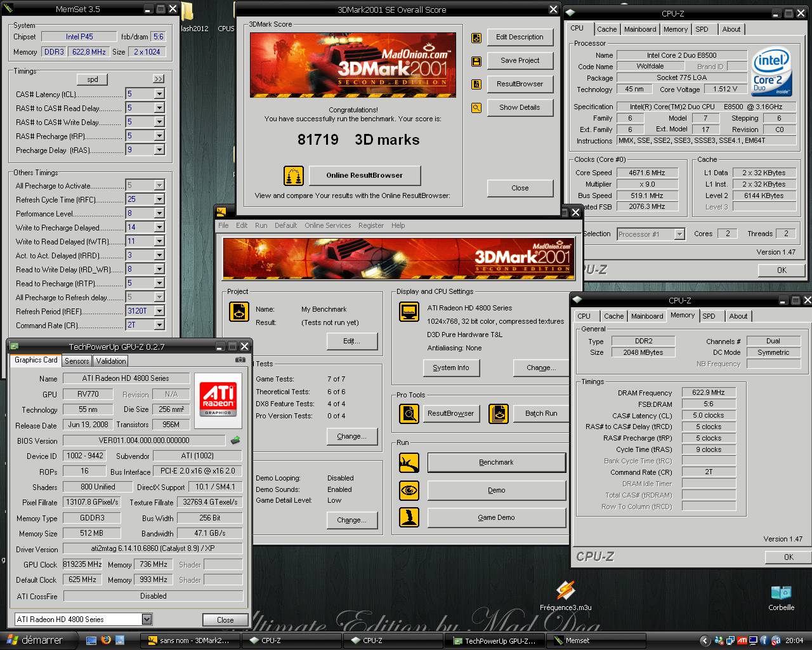812x650 pixels.
Task: Open the CAS# Latency (tCL) dropdown
Action: click(x=159, y=94)
